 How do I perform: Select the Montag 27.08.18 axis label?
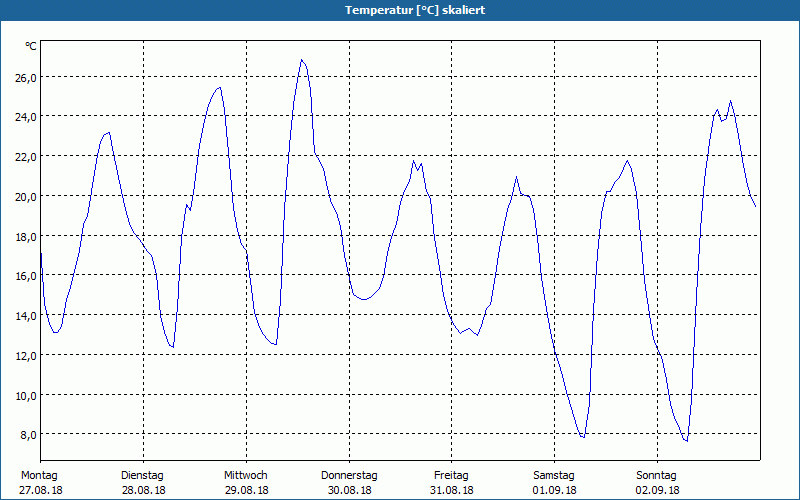coord(41,483)
